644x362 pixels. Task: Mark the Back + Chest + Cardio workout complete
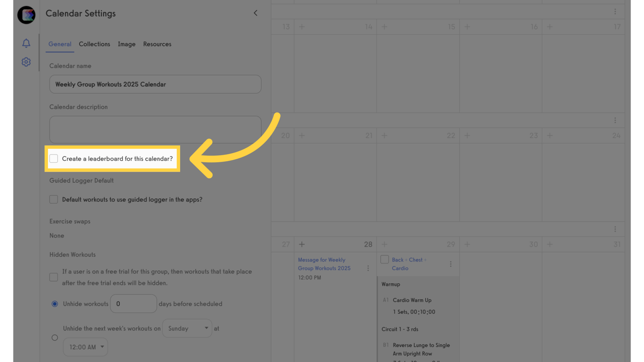[384, 259]
